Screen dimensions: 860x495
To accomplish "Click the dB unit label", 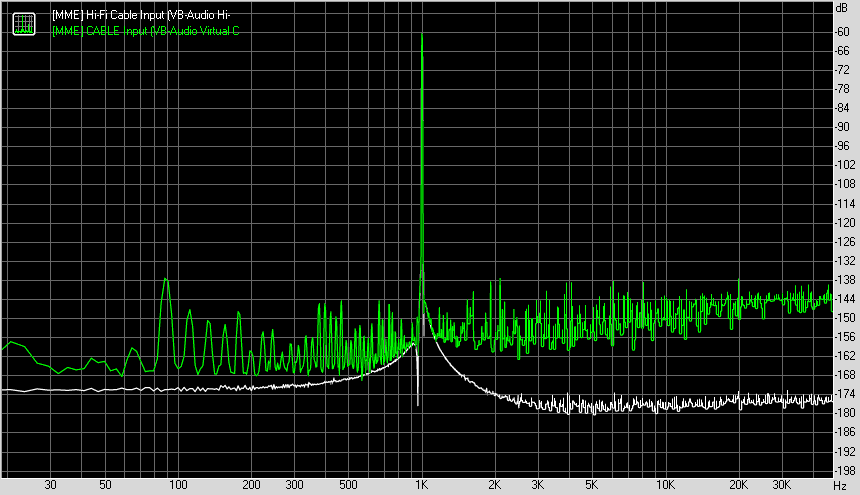I will coord(841,8).
